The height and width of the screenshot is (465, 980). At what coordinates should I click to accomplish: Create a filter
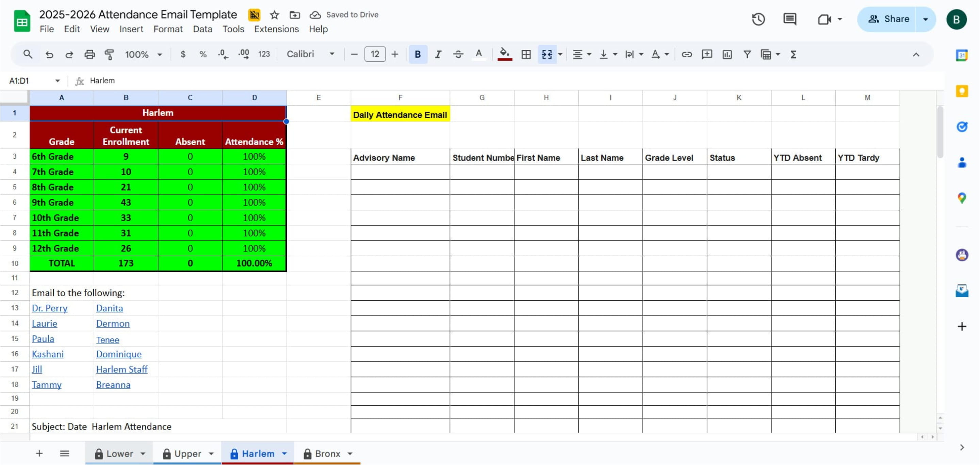(x=747, y=54)
